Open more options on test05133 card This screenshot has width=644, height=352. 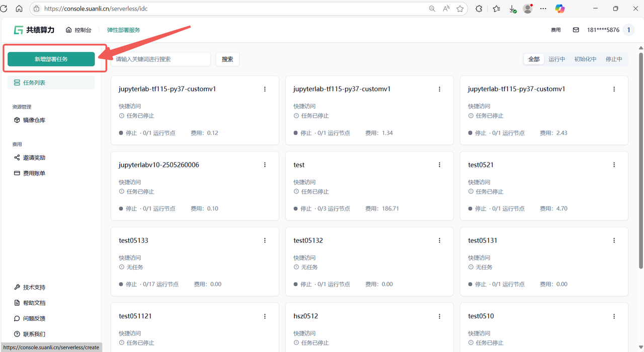265,240
